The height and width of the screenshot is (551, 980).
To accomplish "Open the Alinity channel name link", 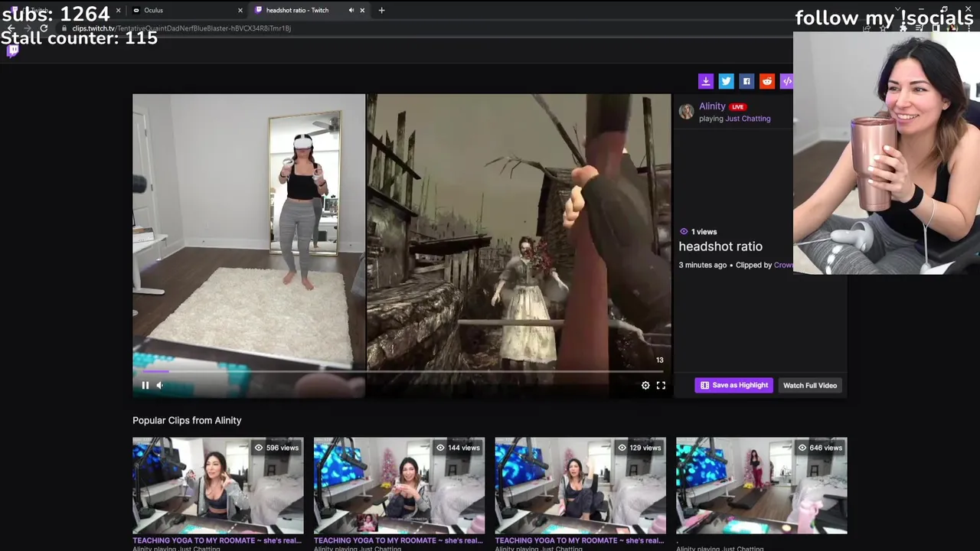I will click(x=712, y=106).
